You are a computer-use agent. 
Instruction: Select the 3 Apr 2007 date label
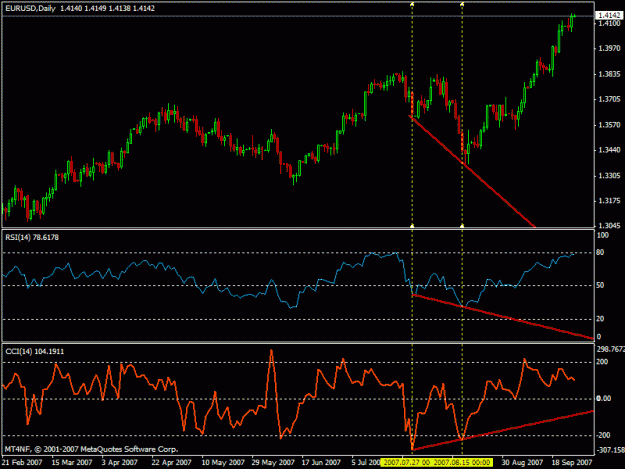pos(120,463)
